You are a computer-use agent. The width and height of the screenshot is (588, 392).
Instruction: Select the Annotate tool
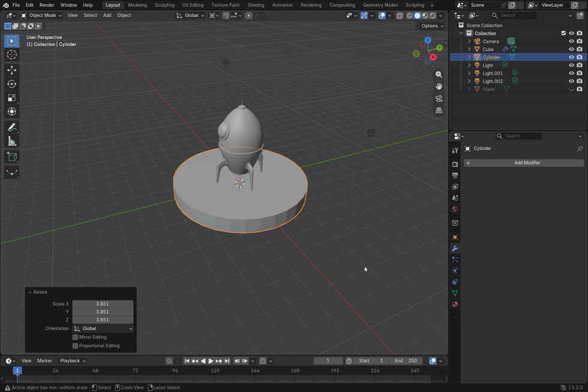pos(11,128)
